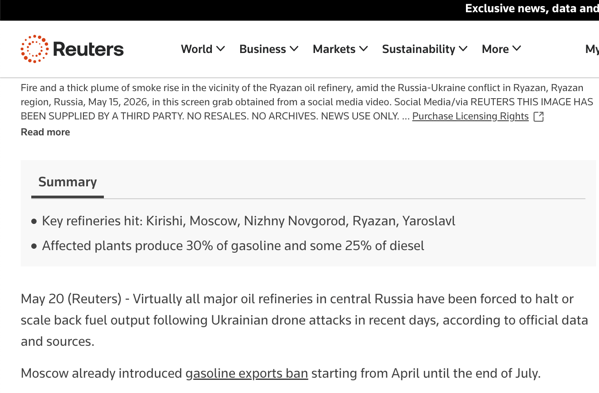Open the Sustainability menu
Screen dimensions: 599x393
tap(424, 49)
